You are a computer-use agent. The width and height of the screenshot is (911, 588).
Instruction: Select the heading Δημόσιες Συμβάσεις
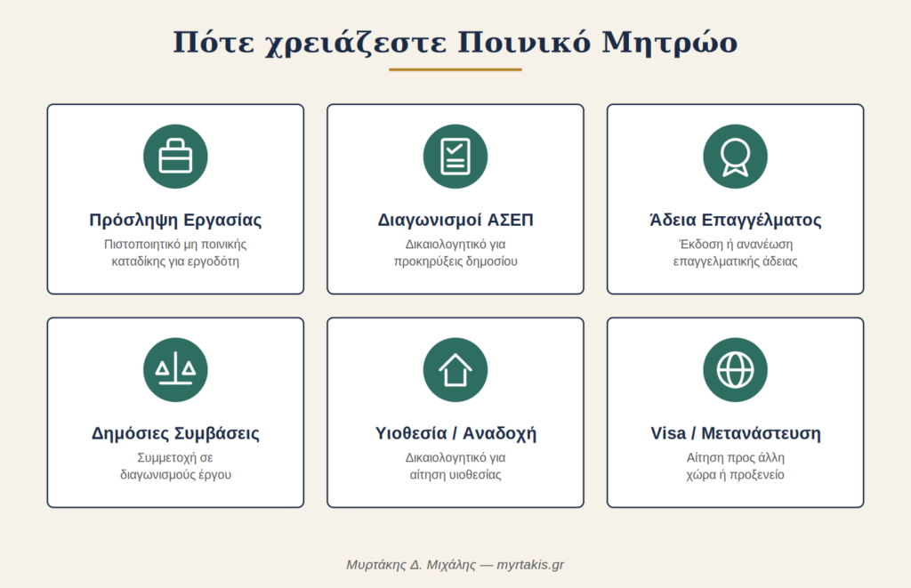pyautogui.click(x=175, y=433)
